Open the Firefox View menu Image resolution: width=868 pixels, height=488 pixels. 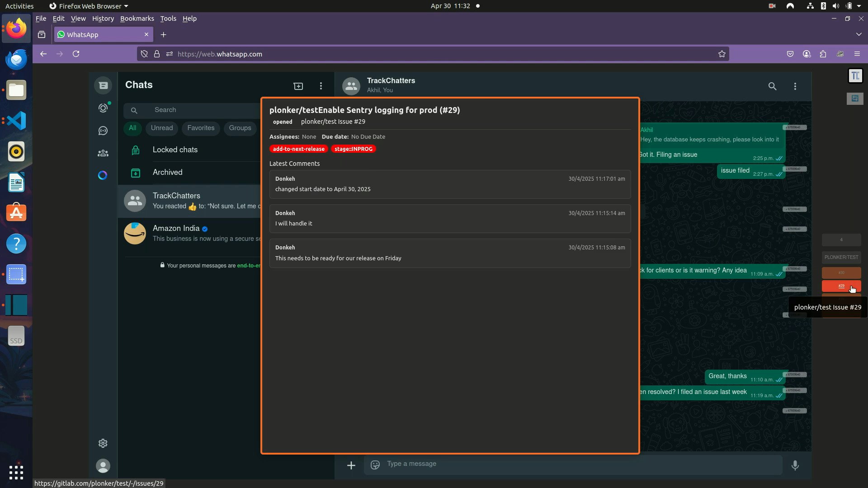point(78,19)
